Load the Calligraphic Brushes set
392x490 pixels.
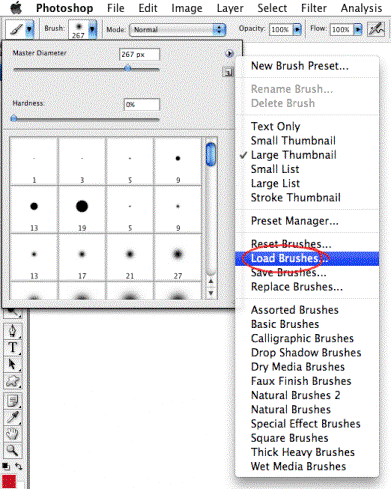tap(307, 338)
